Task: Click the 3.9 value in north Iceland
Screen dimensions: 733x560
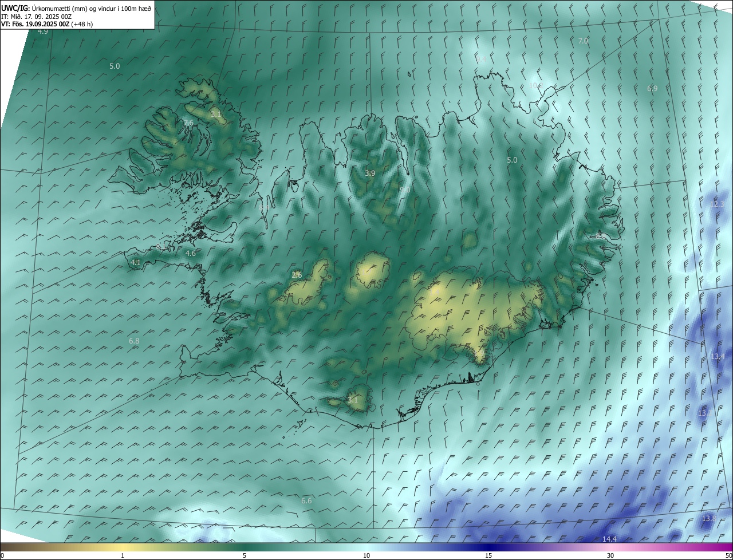Action: tap(370, 173)
